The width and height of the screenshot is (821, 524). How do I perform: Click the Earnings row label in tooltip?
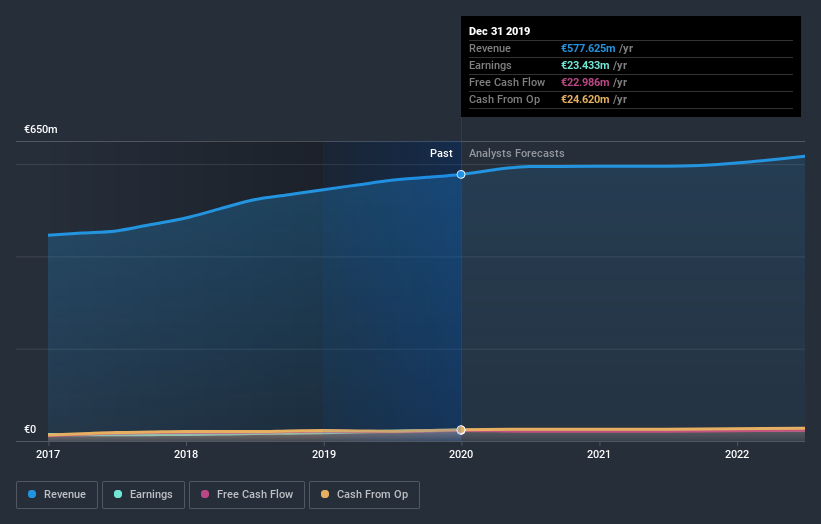[490, 65]
